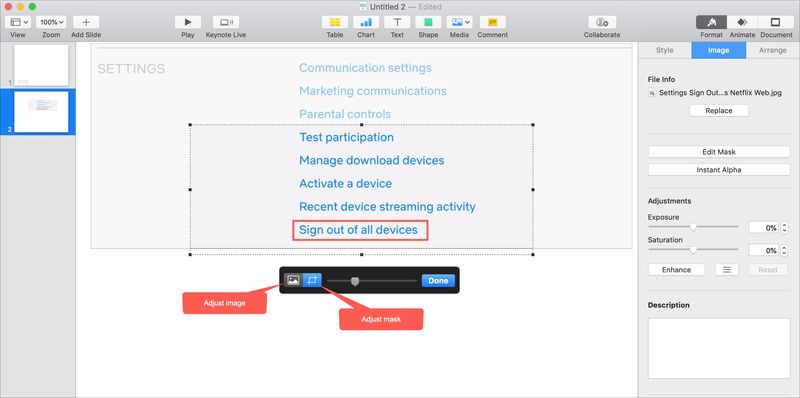
Task: Click the 'Manage download devices' text
Action: tap(371, 160)
